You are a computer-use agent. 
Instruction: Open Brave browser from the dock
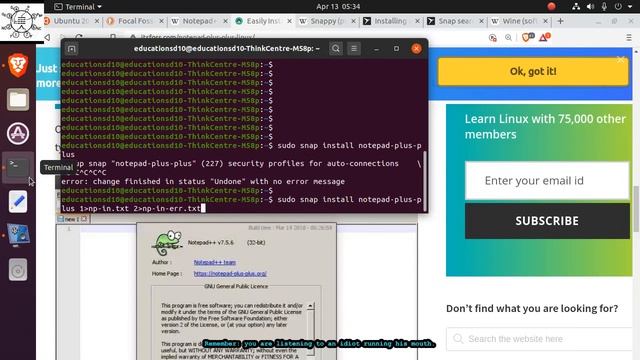point(18,65)
